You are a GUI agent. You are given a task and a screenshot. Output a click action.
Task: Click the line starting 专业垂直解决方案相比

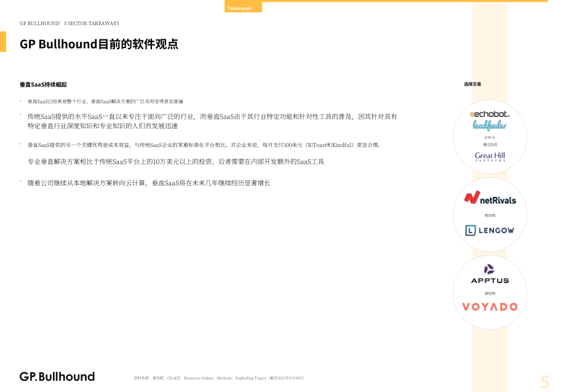176,161
